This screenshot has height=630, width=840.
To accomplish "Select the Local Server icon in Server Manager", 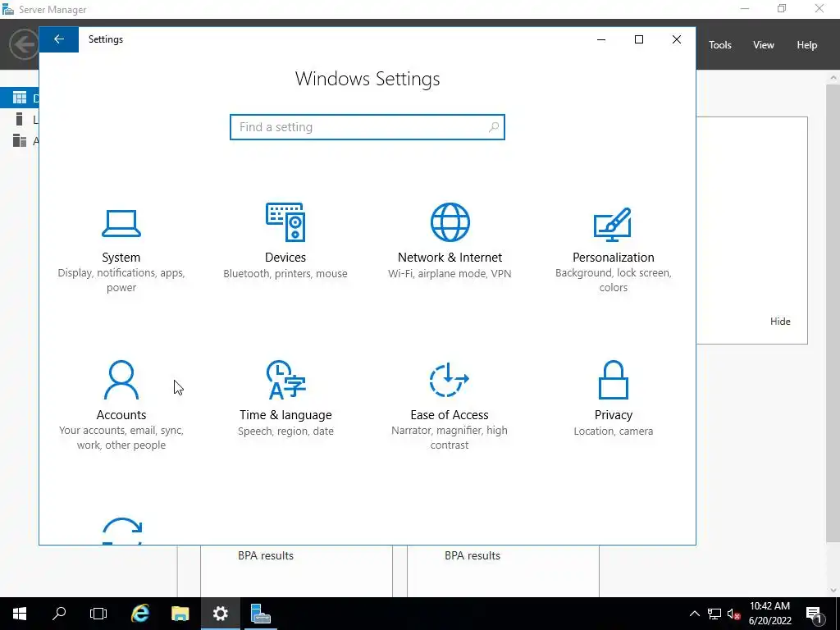I will point(20,119).
